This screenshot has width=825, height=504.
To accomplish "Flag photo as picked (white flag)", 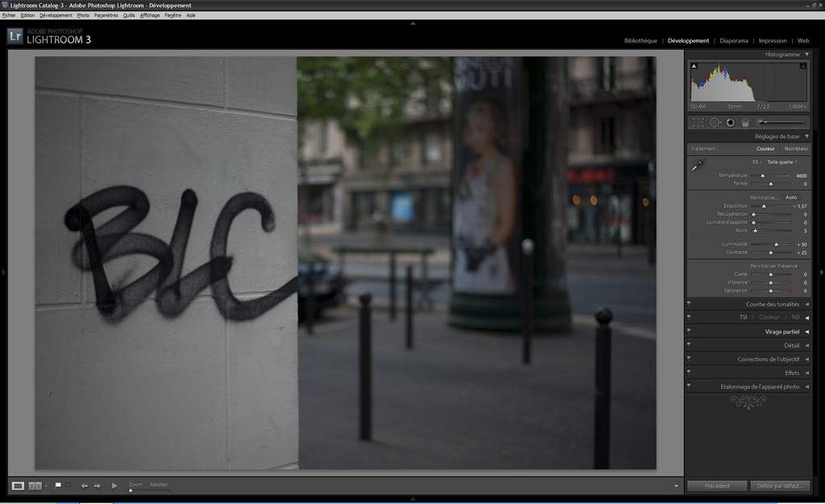I will [x=58, y=485].
